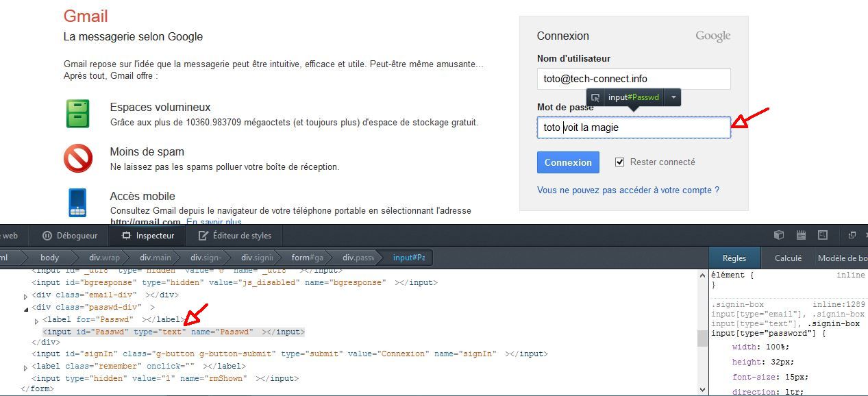This screenshot has width=868, height=396.
Task: Click the 3D view cube icon
Action: coord(778,235)
